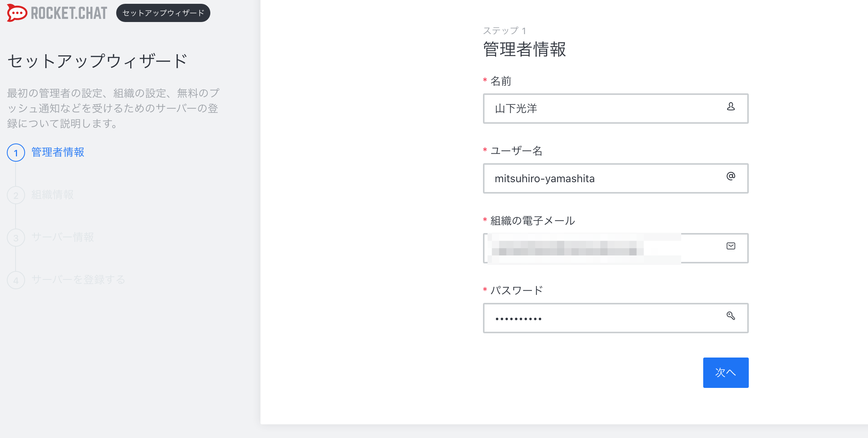868x438 pixels.
Task: Click the ステップ 1 label
Action: pos(505,30)
